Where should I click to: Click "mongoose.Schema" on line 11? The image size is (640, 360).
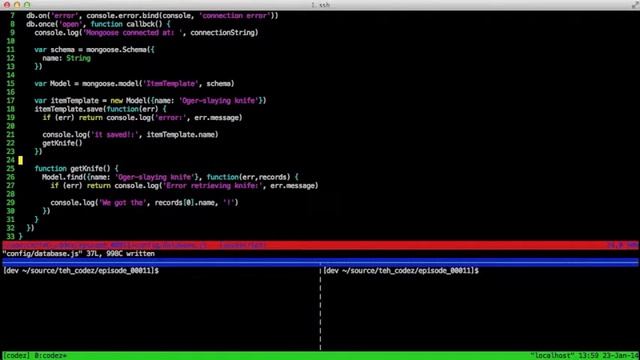(x=116, y=50)
